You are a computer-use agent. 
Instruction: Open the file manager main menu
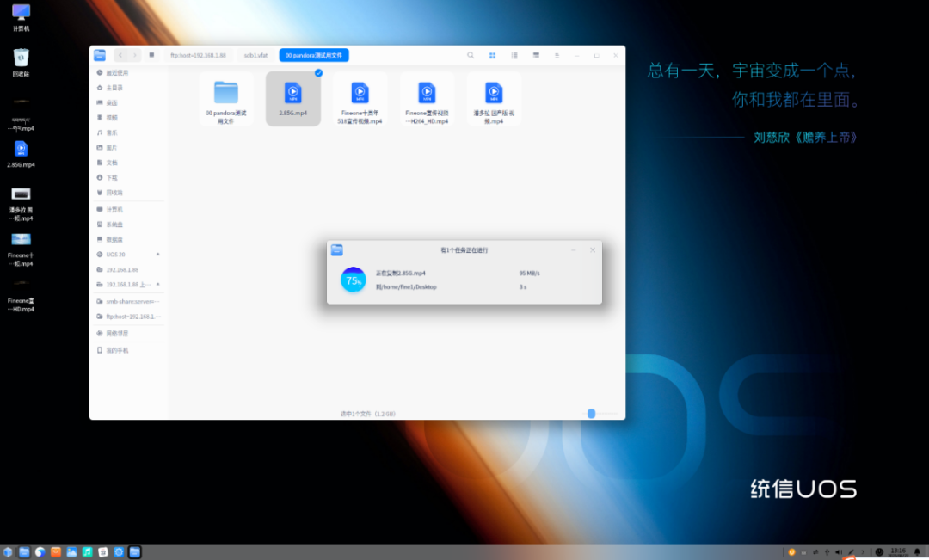tap(557, 55)
